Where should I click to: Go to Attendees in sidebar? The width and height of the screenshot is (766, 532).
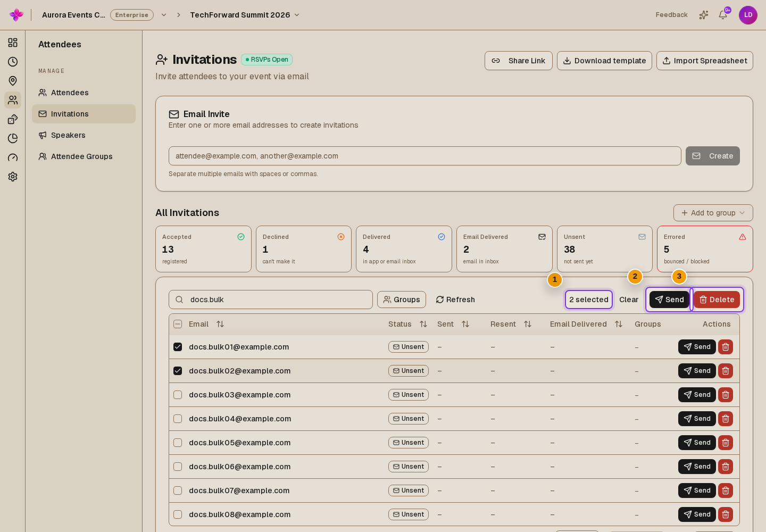[84, 93]
